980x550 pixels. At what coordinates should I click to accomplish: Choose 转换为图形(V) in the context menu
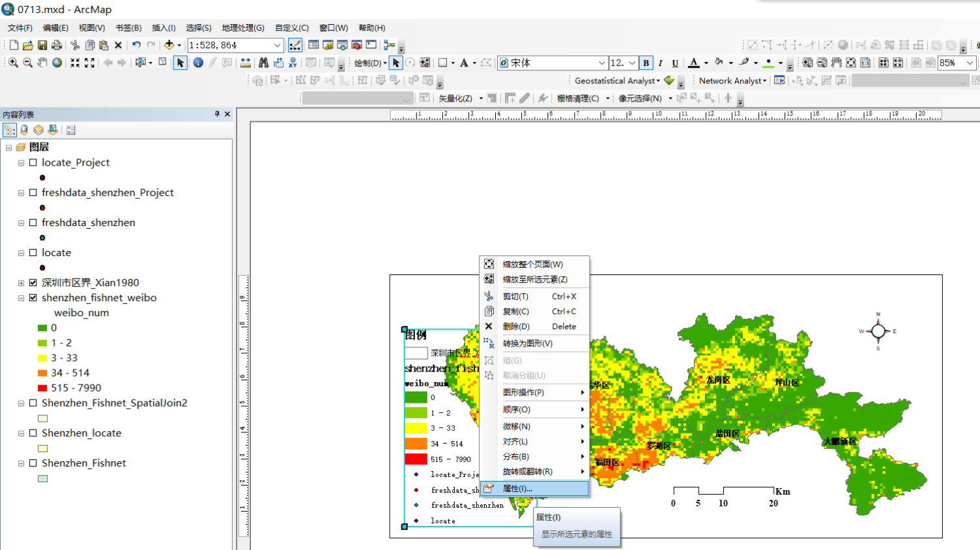[534, 343]
